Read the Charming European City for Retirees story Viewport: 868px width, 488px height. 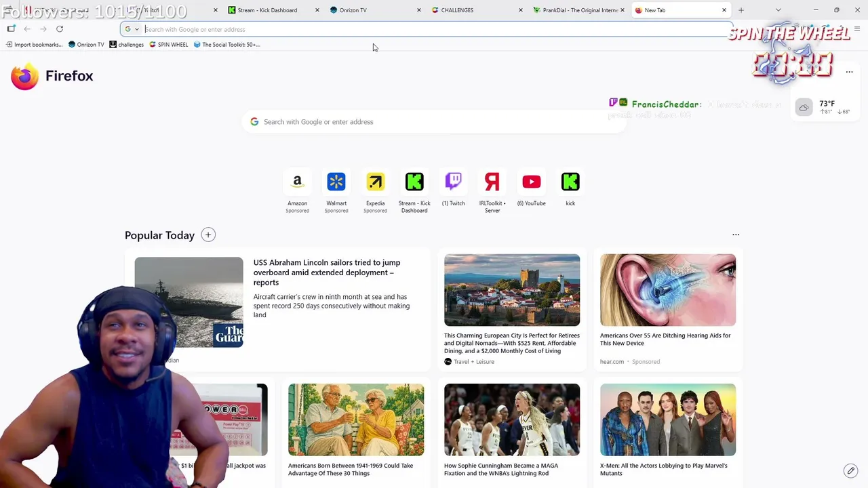512,343
